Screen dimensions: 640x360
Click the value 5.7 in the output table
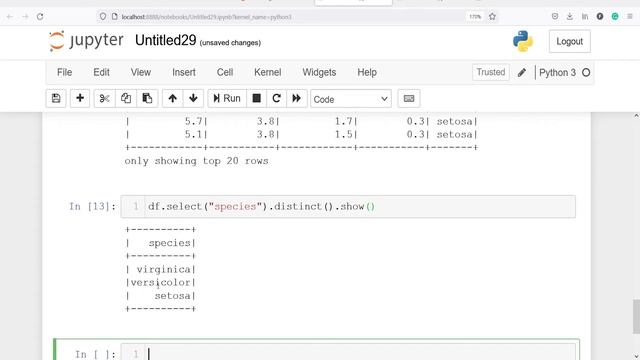point(194,121)
